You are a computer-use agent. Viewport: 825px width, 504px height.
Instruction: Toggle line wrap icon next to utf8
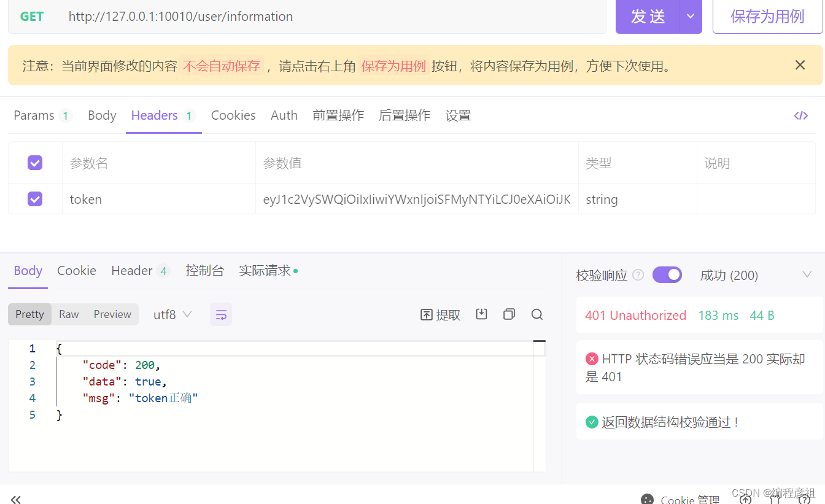click(x=221, y=314)
